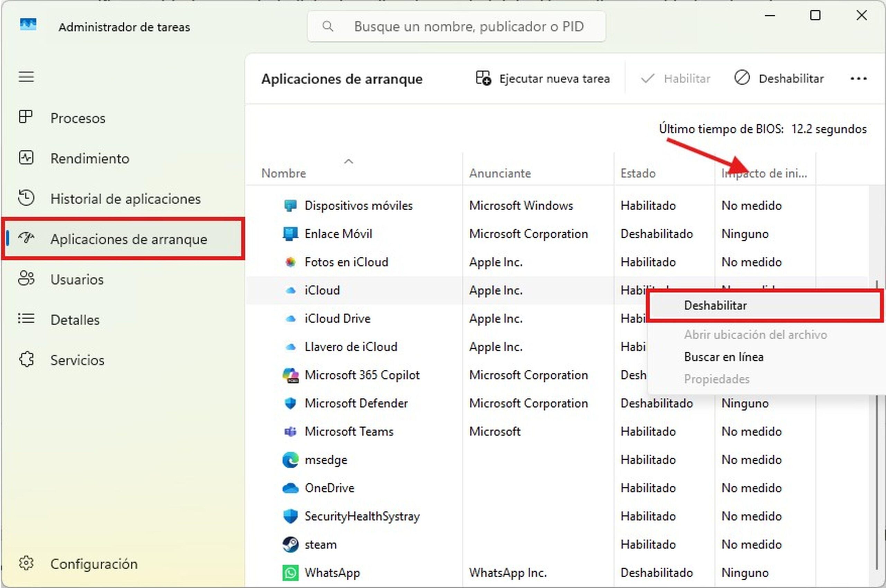The width and height of the screenshot is (886, 588).
Task: Open the three-dot more options menu
Action: click(859, 79)
